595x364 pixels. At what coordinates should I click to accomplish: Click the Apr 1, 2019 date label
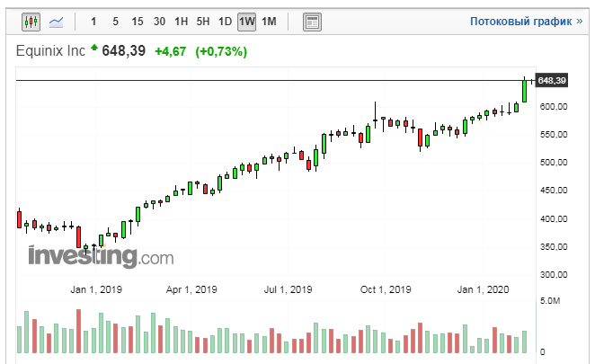pyautogui.click(x=191, y=289)
